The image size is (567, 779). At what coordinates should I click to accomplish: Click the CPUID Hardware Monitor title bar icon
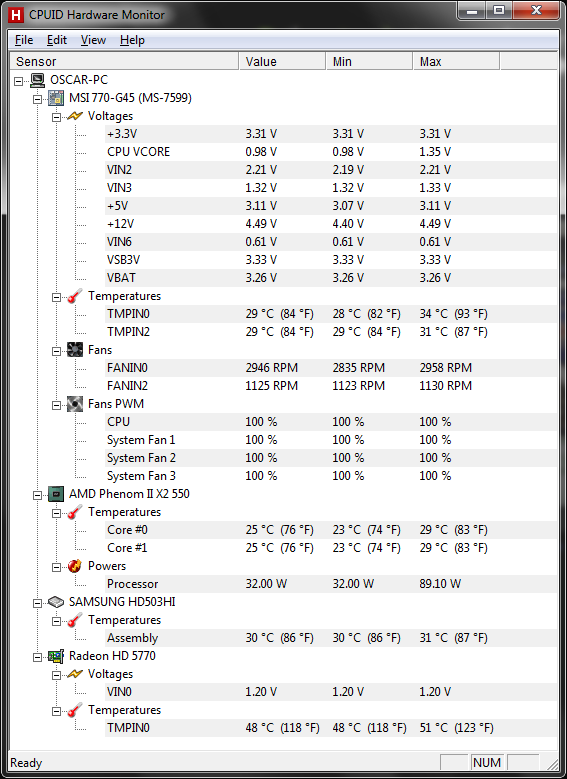15,15
